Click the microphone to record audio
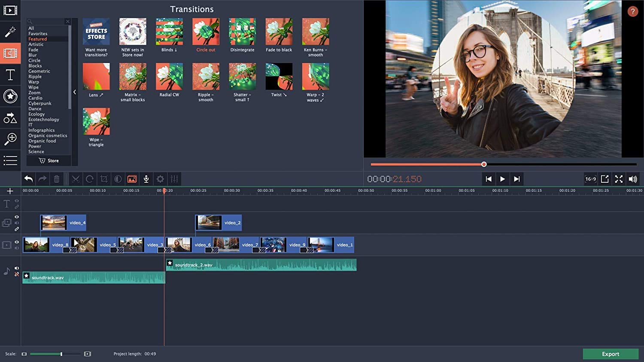This screenshot has height=362, width=644. 146,179
